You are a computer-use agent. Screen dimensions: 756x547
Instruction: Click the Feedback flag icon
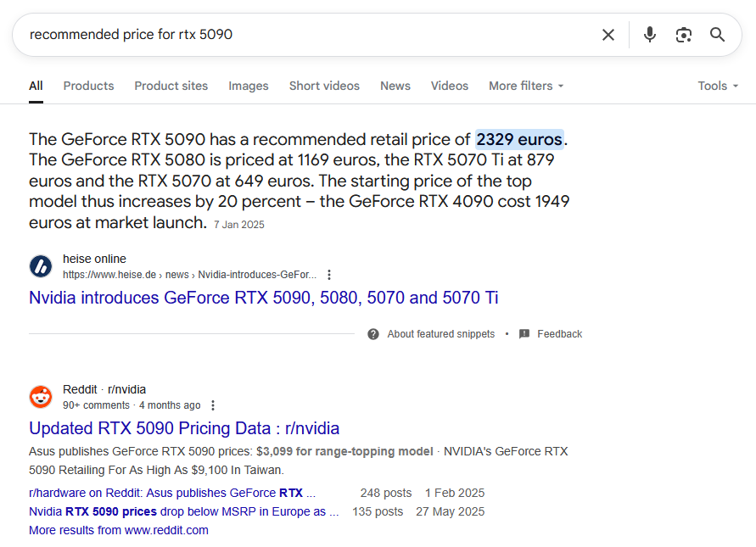pyautogui.click(x=524, y=334)
